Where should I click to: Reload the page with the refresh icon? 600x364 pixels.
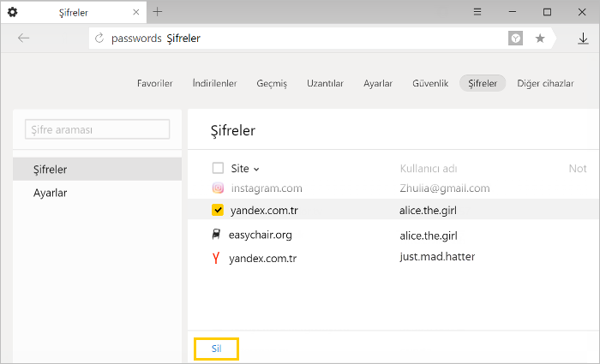click(99, 38)
